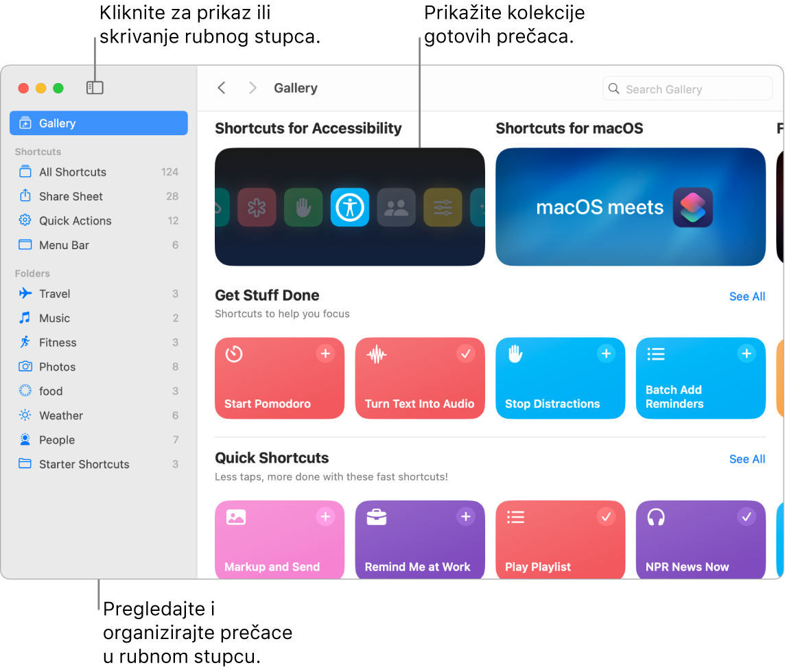Toggle the sidebar with the toolbar icon
Viewport: 785px width, 672px height.
click(x=95, y=88)
